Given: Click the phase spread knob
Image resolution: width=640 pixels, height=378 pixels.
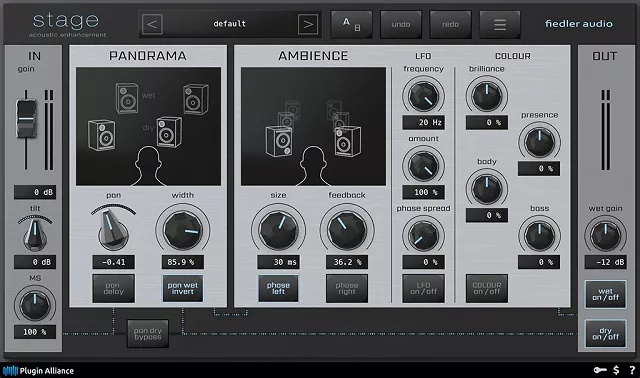Looking at the screenshot, I should click(x=423, y=236).
